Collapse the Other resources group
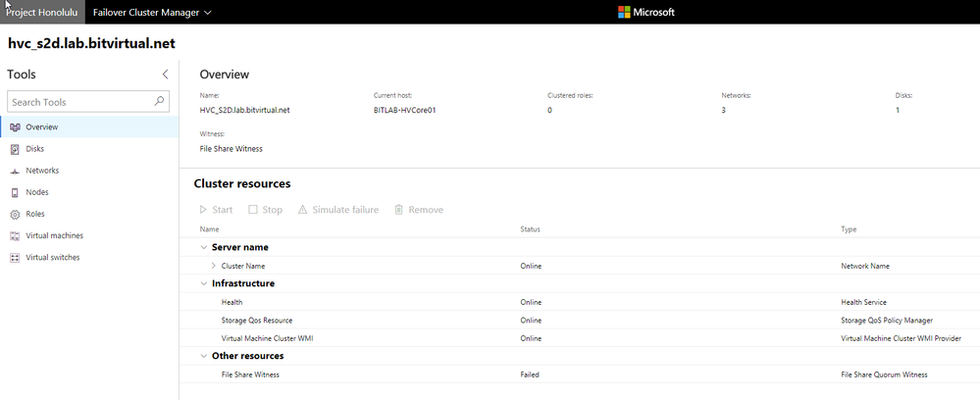This screenshot has width=980, height=400. (x=203, y=356)
